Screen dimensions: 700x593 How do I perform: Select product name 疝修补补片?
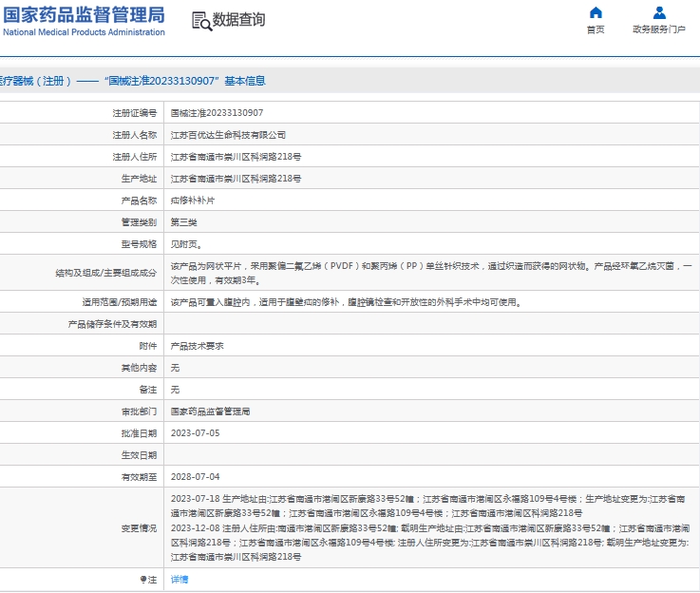coord(193,201)
